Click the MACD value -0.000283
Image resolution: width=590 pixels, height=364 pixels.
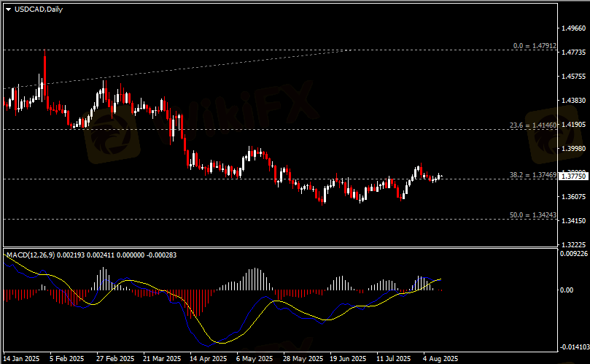tap(161, 255)
